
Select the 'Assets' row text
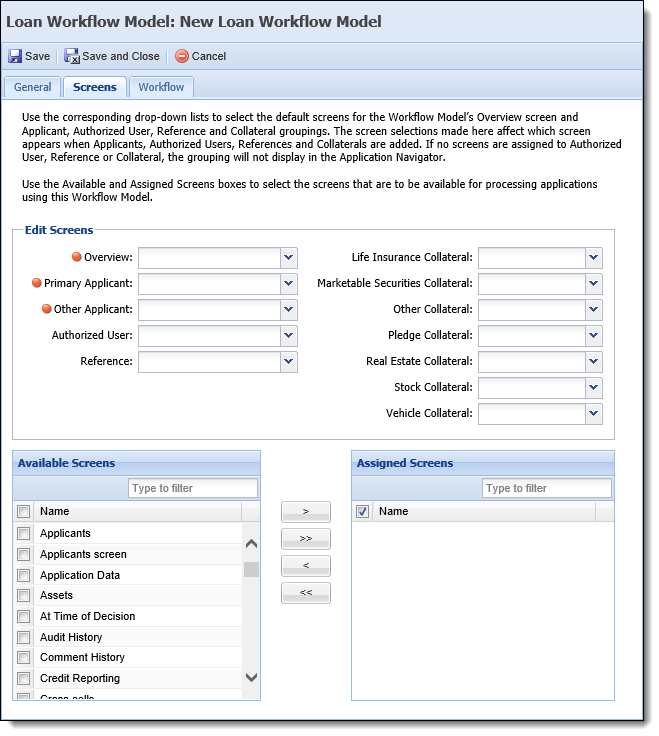pyautogui.click(x=56, y=596)
